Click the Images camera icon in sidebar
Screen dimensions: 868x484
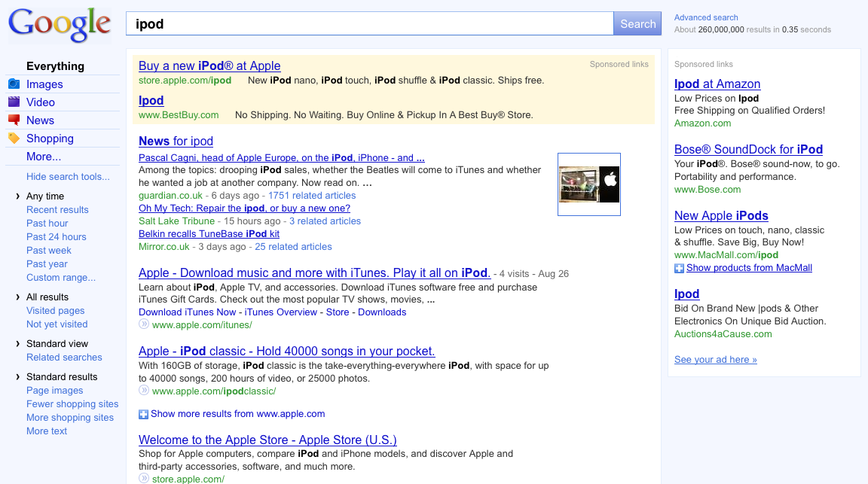pyautogui.click(x=14, y=84)
